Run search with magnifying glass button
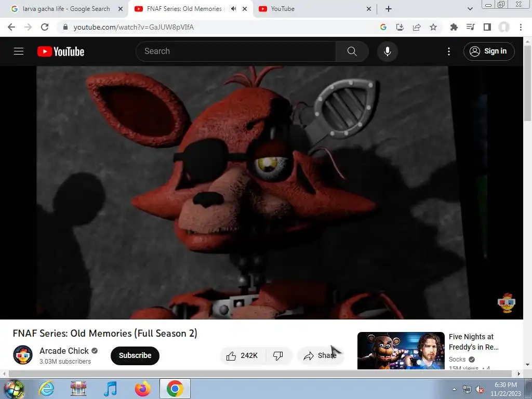Viewport: 532px width, 399px height. point(352,51)
